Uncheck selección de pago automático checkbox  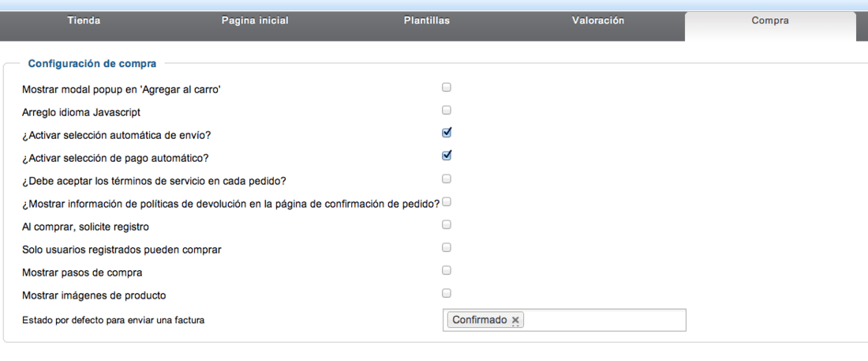tap(447, 156)
